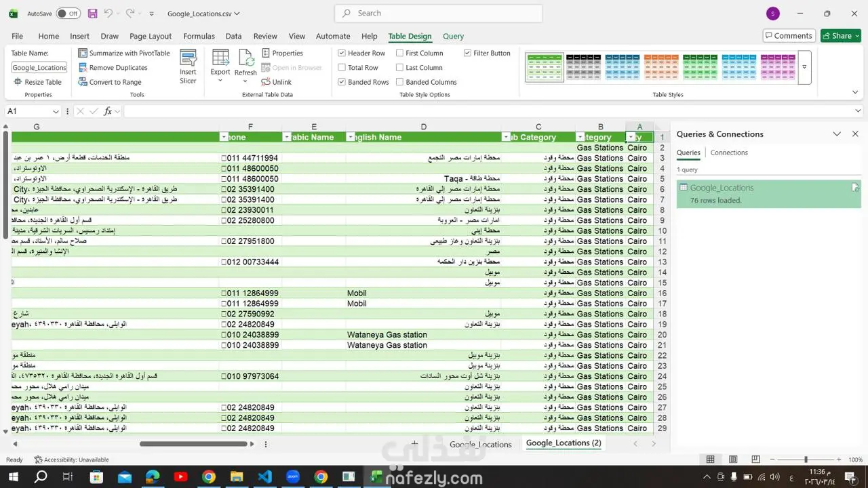
Task: Click the Refresh data icon
Action: pos(245,58)
